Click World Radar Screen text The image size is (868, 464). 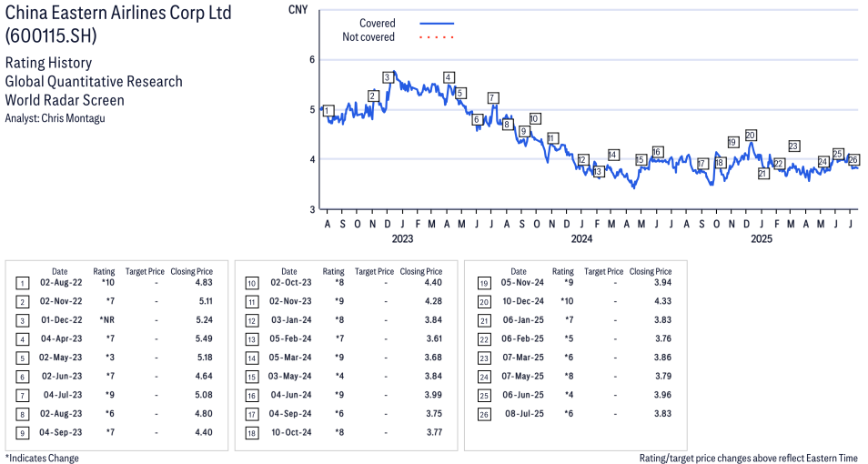(65, 100)
